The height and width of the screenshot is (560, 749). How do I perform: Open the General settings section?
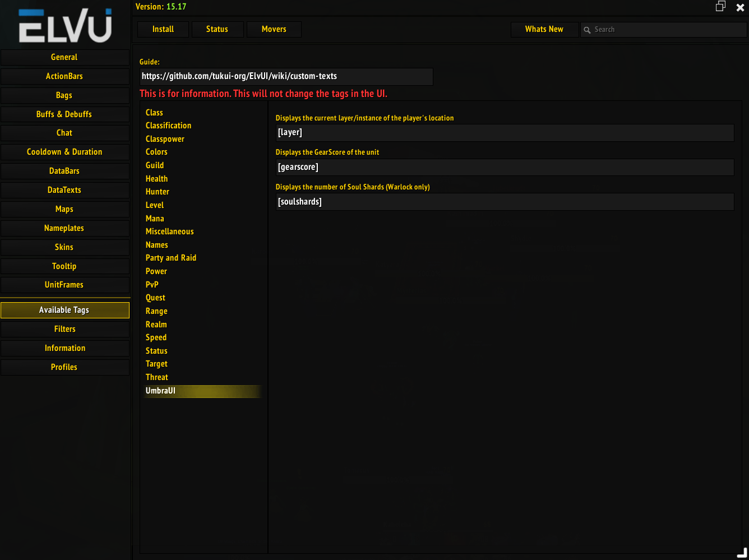pos(64,57)
